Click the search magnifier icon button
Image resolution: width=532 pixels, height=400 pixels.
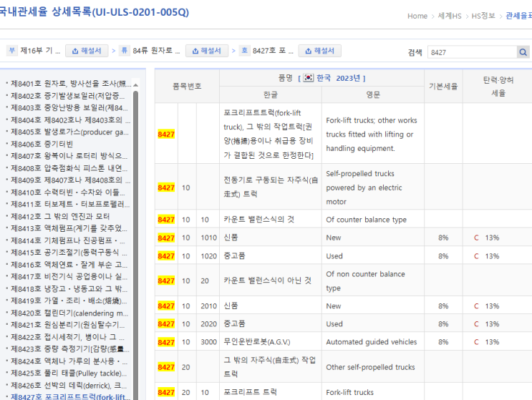pyautogui.click(x=523, y=52)
